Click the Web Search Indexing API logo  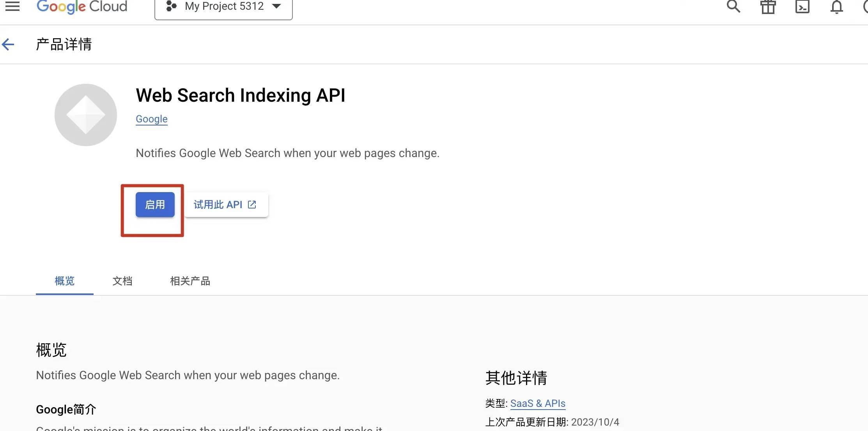[86, 115]
